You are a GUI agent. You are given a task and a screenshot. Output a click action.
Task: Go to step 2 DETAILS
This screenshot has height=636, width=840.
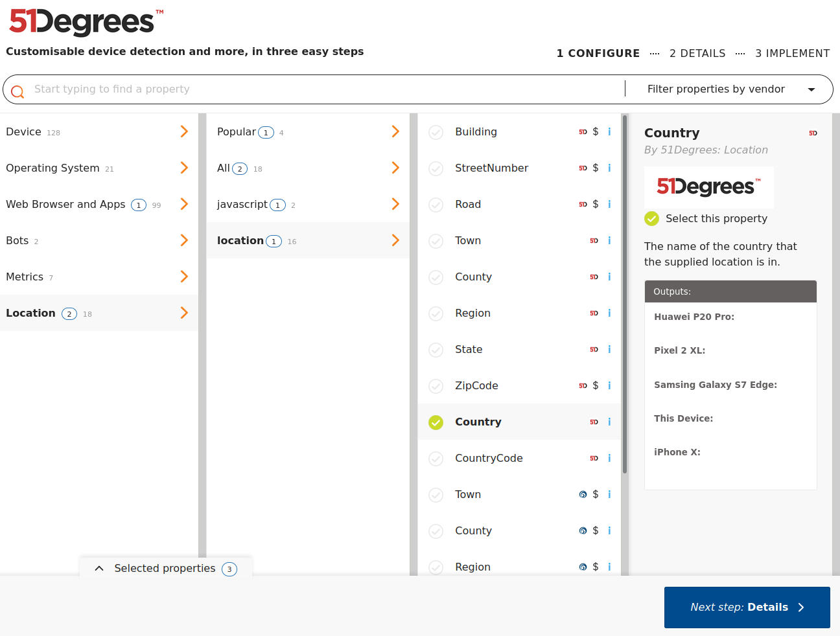(697, 53)
